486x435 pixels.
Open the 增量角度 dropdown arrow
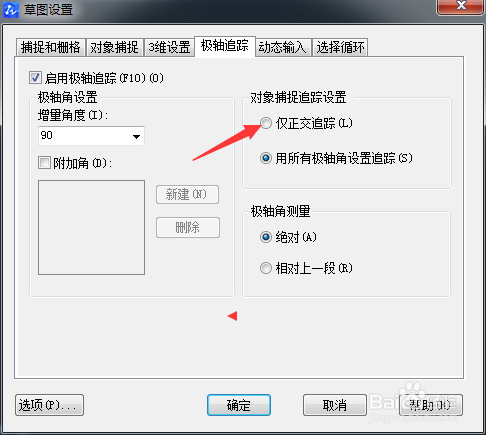point(136,136)
